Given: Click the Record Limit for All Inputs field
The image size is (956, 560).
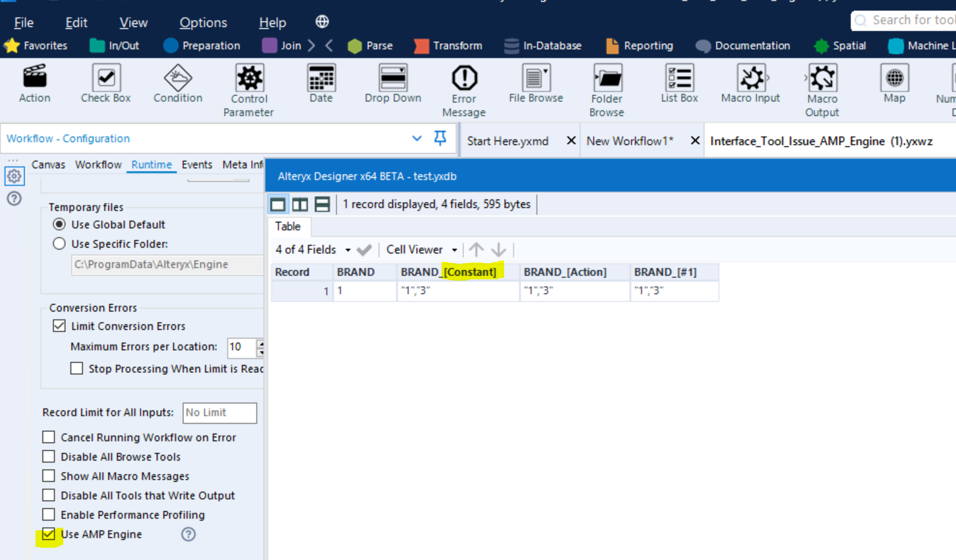Looking at the screenshot, I should (x=219, y=413).
